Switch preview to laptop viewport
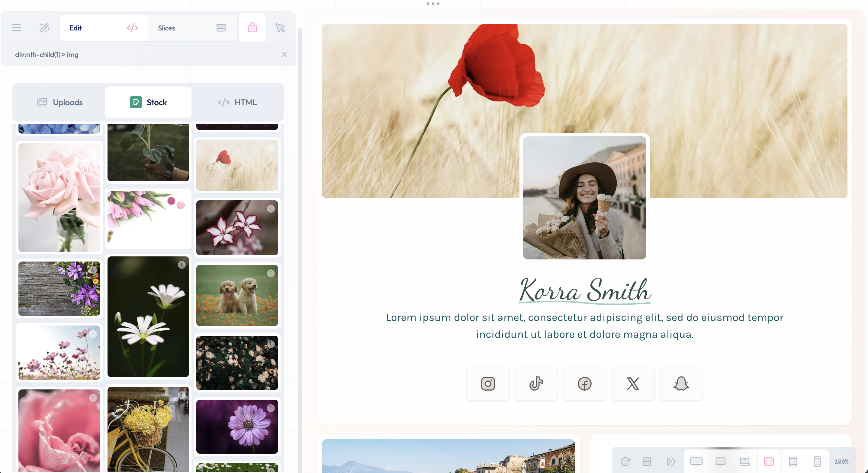The height and width of the screenshot is (473, 868). click(744, 461)
